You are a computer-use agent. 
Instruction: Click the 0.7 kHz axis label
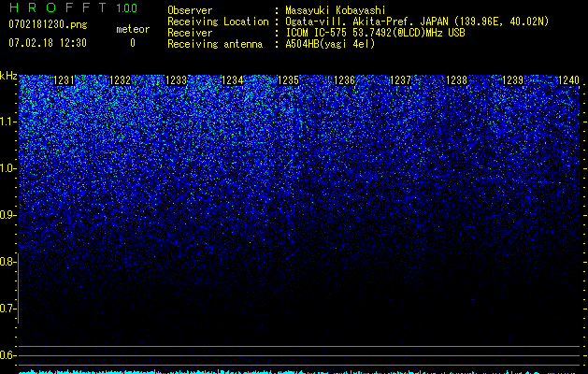point(7,309)
